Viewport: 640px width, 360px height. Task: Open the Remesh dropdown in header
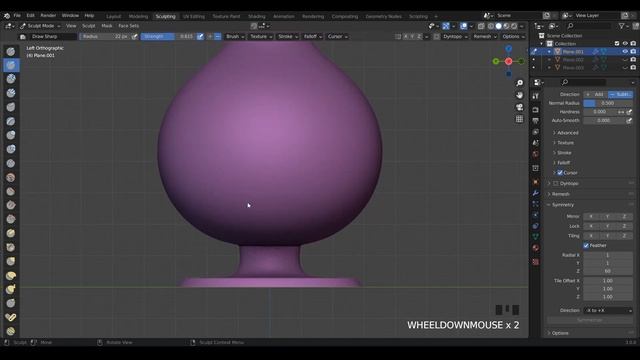pos(484,36)
